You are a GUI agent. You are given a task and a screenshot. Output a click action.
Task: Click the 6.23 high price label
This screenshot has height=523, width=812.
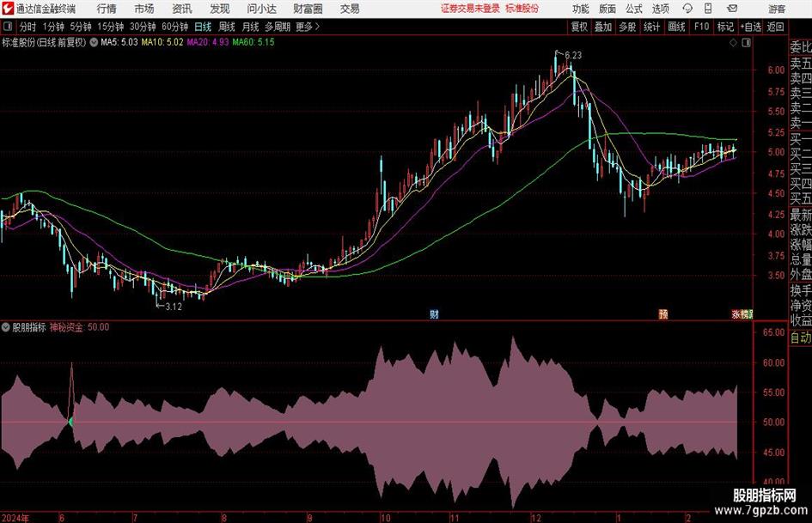(573, 55)
